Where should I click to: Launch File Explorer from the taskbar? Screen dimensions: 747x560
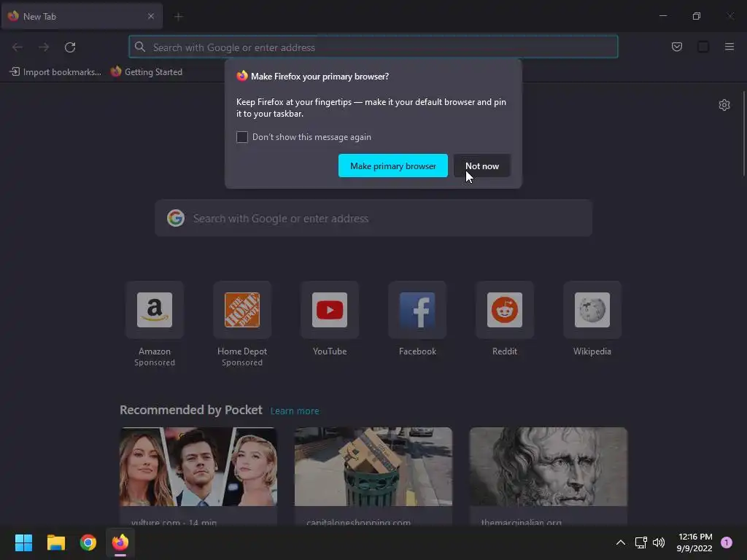pyautogui.click(x=55, y=542)
